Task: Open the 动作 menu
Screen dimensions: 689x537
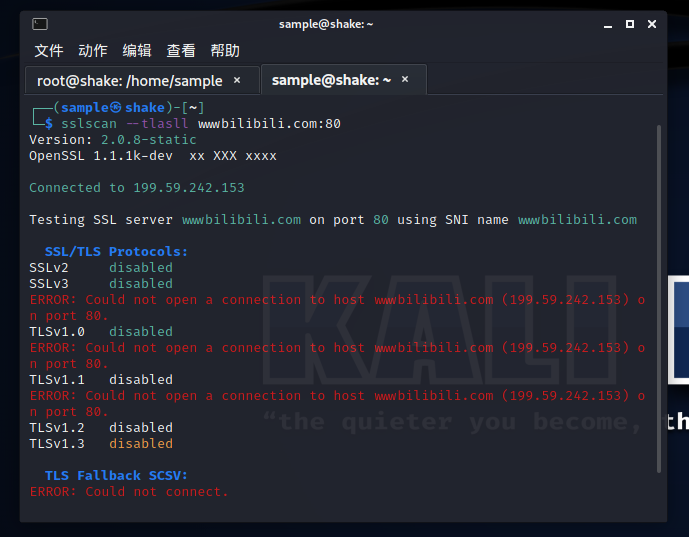Action: tap(93, 51)
